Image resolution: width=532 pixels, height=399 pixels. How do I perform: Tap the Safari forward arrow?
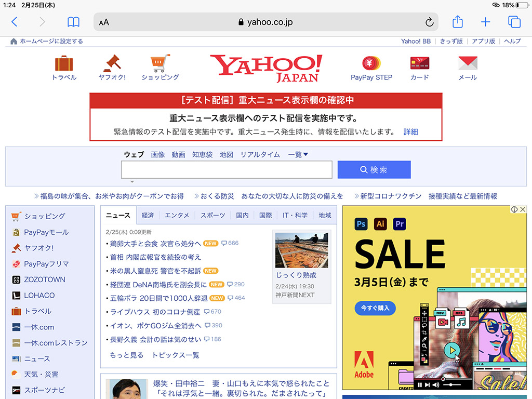(42, 22)
